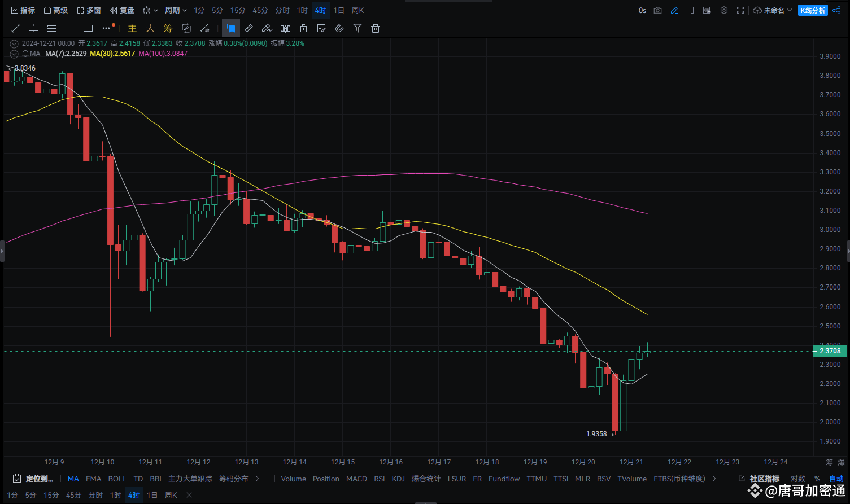Select the ruler measurement tool
The width and height of the screenshot is (850, 504).
click(x=249, y=28)
